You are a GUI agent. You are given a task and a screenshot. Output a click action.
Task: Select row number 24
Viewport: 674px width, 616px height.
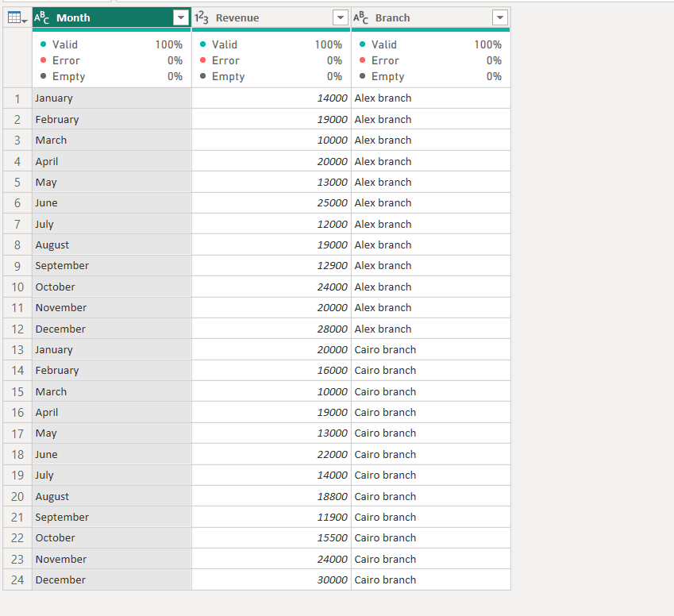17,580
